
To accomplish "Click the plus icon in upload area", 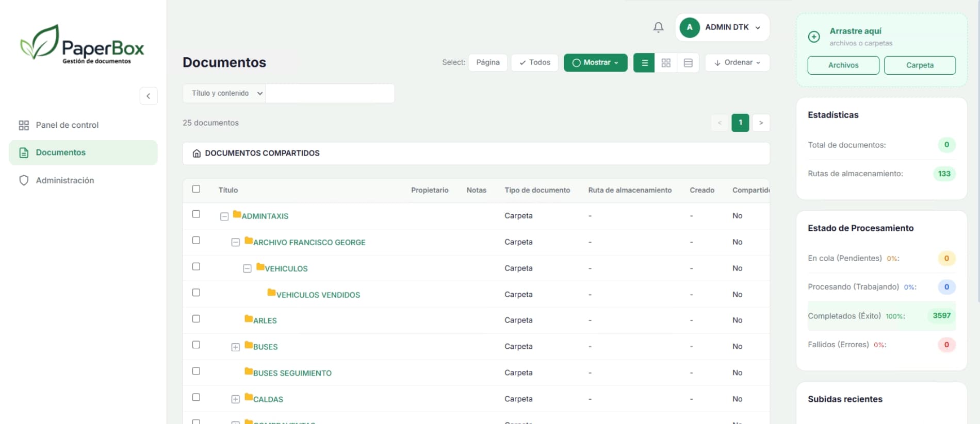I will click(814, 37).
